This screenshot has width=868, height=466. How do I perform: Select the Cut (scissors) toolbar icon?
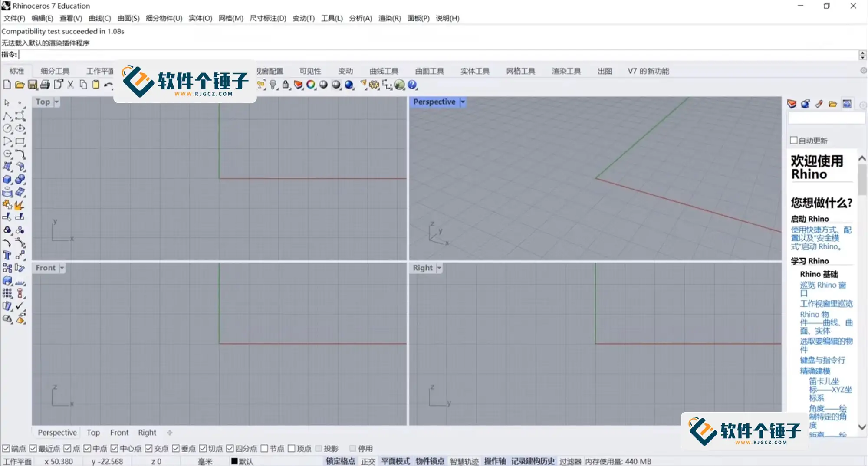coord(70,85)
